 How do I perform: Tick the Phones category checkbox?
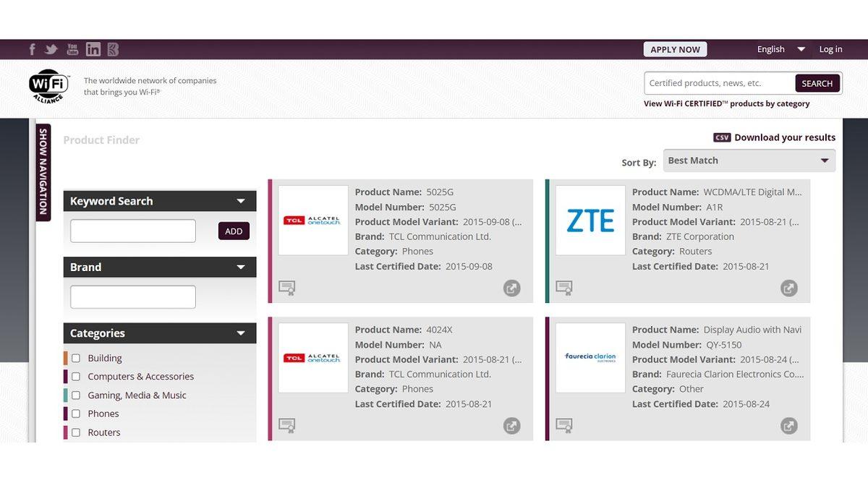point(76,414)
